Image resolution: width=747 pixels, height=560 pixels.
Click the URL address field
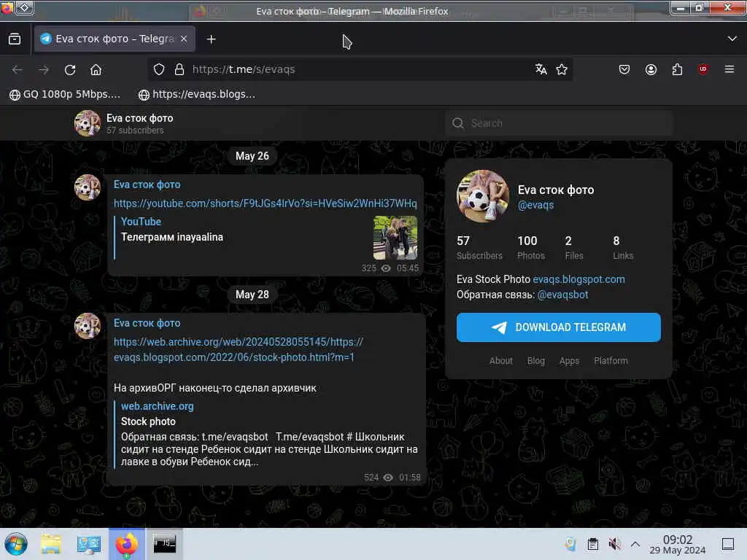pyautogui.click(x=360, y=69)
